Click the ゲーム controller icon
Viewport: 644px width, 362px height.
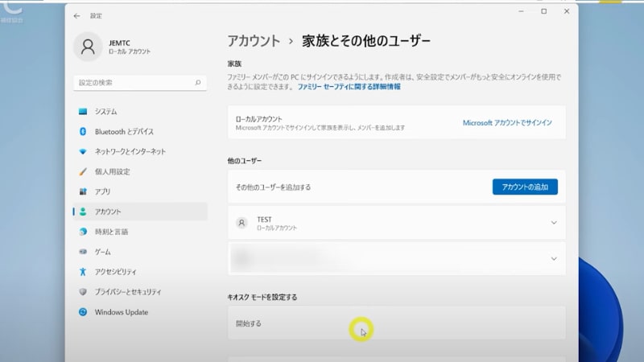83,252
